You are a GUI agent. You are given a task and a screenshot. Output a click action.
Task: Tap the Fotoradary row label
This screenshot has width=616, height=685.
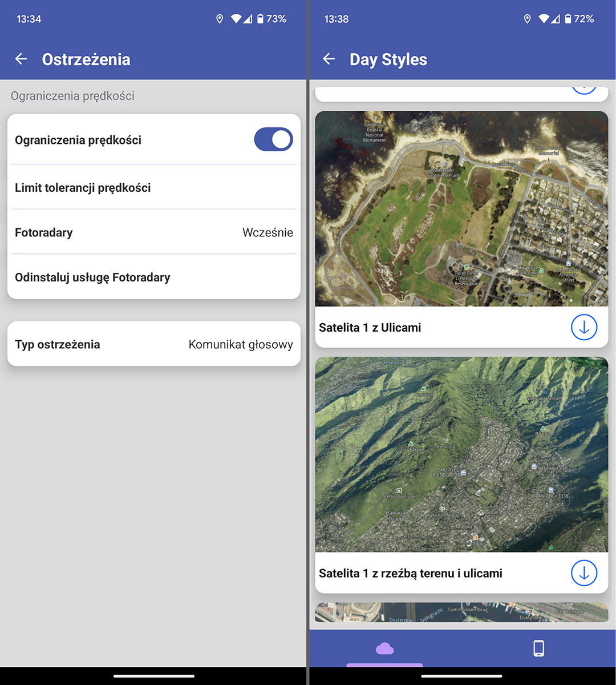point(44,232)
